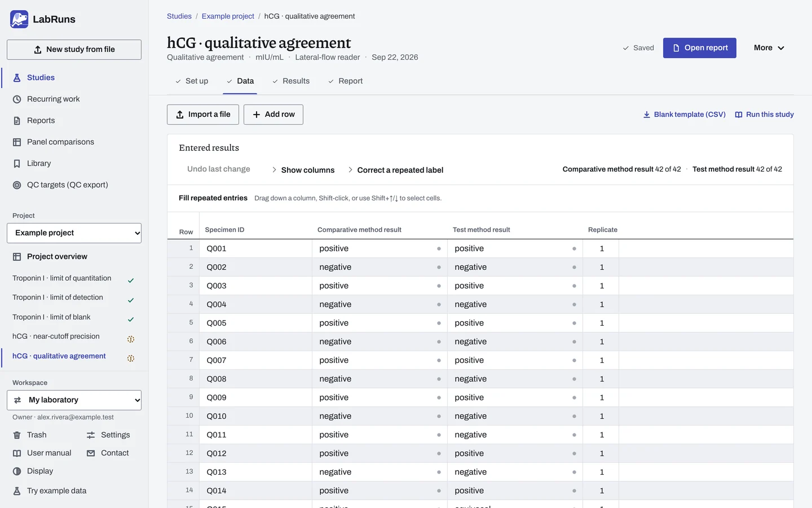
Task: Click the Undo last change button
Action: click(219, 169)
